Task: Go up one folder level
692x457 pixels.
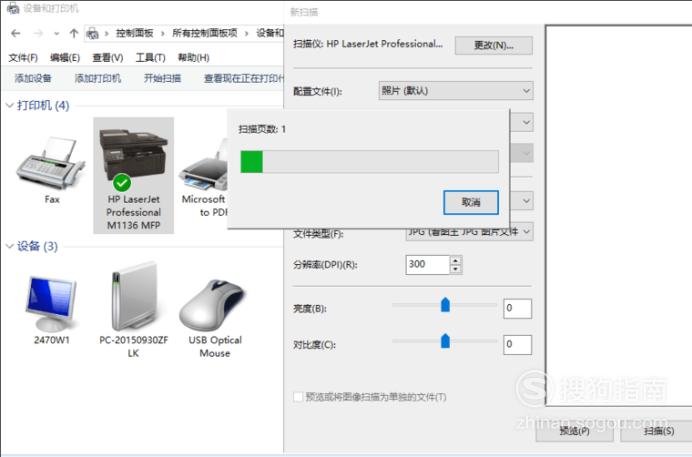Action: 74,34
